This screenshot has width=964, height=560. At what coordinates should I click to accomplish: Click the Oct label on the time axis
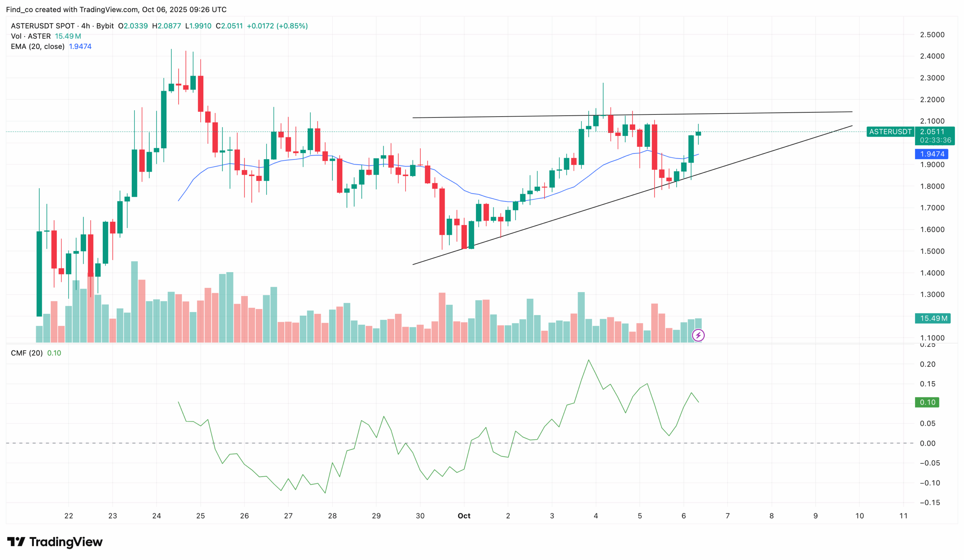[x=464, y=516]
